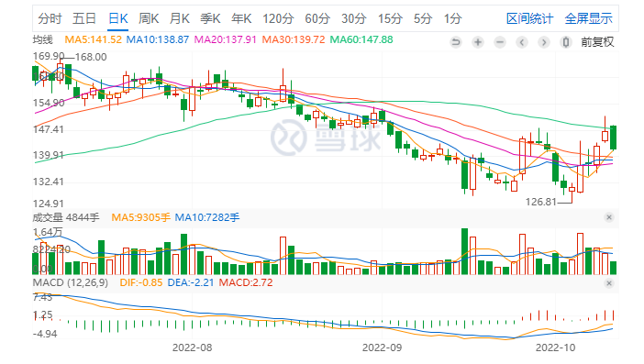Switch to the 分时 tab
Screen dimensions: 644x364
click(x=50, y=18)
